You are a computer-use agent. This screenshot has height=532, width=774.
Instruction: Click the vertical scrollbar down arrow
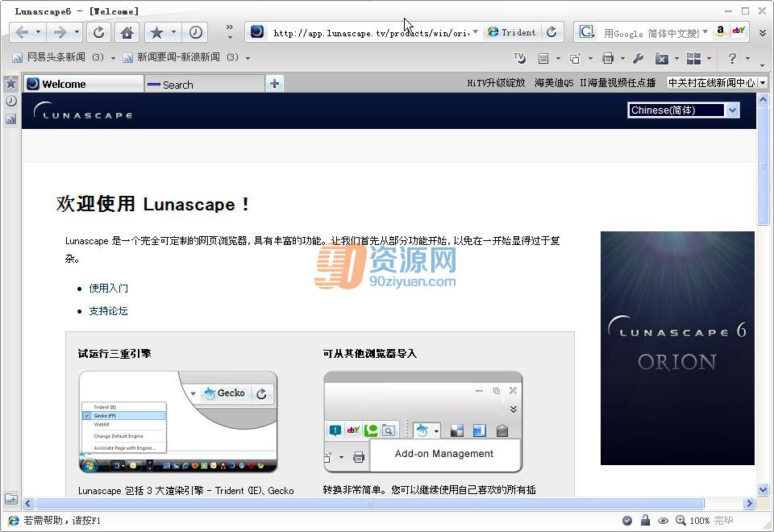click(x=764, y=489)
